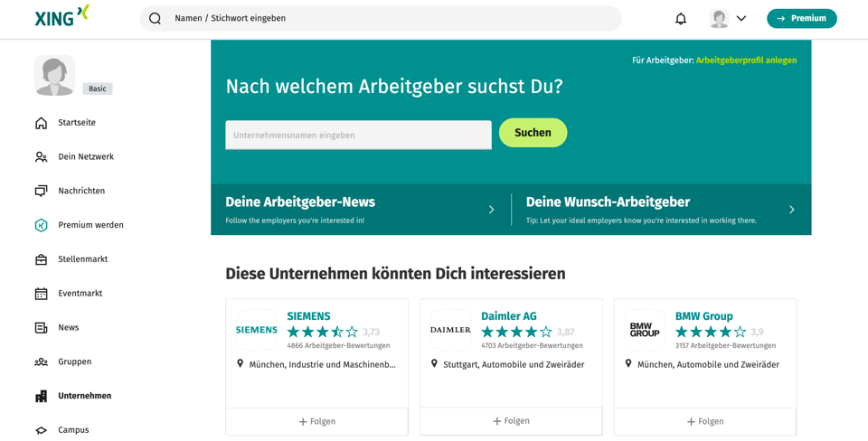The image size is (868, 441).
Task: Click the BMW location pin icon
Action: (x=628, y=364)
